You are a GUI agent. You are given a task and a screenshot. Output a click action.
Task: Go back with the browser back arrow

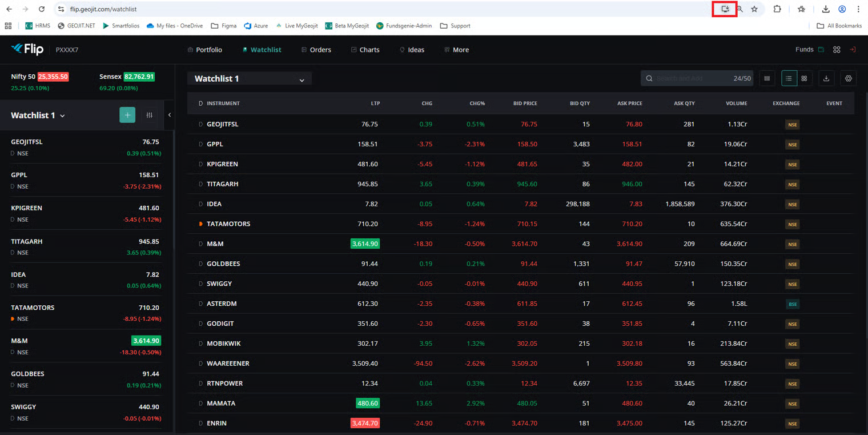pyautogui.click(x=9, y=9)
